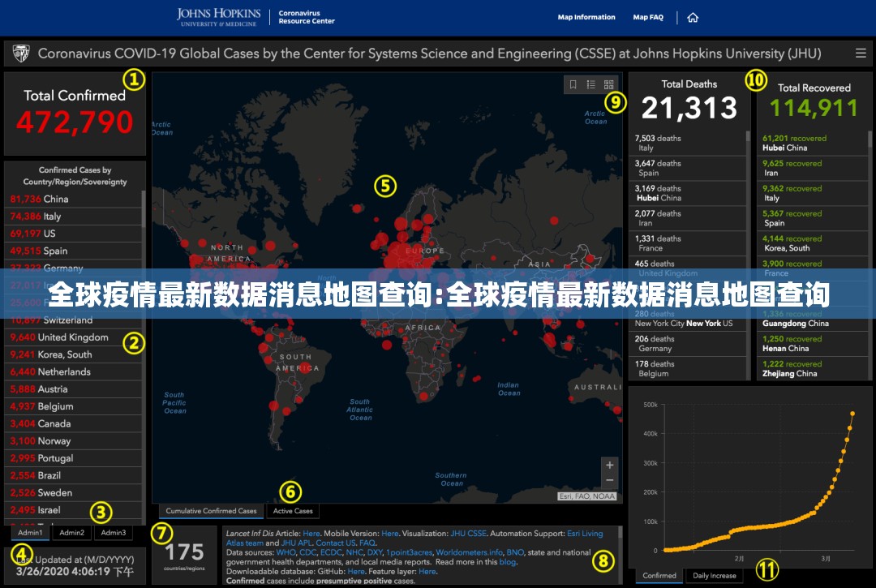The width and height of the screenshot is (876, 588).
Task: Click the home icon in top navigation
Action: (692, 18)
